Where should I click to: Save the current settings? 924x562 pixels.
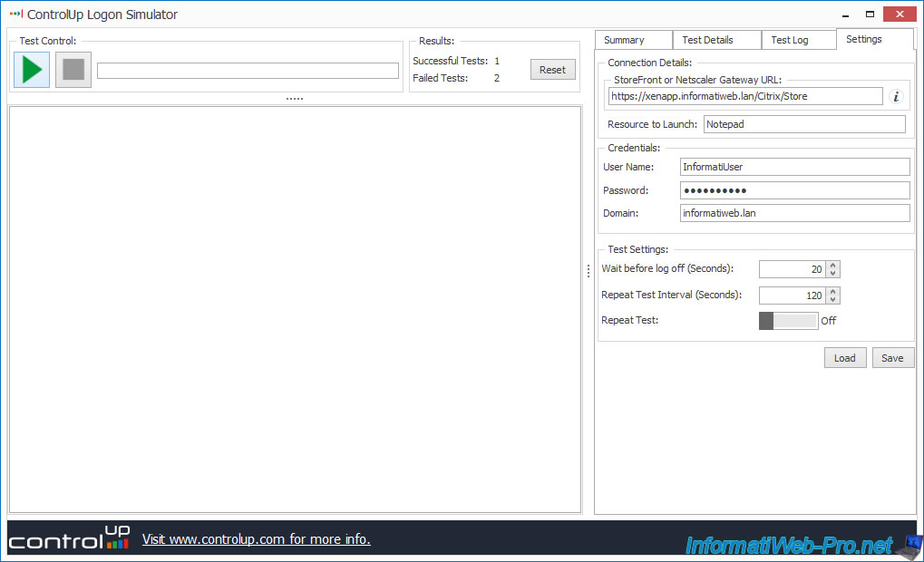[893, 358]
